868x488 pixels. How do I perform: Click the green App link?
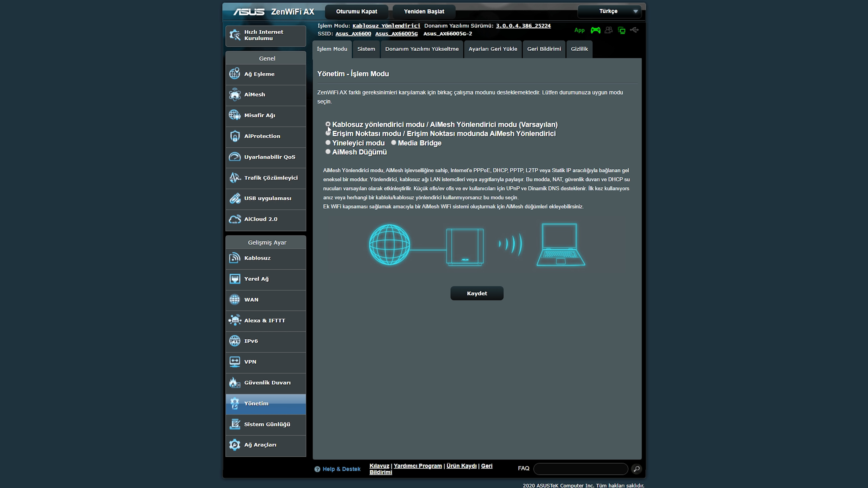579,30
